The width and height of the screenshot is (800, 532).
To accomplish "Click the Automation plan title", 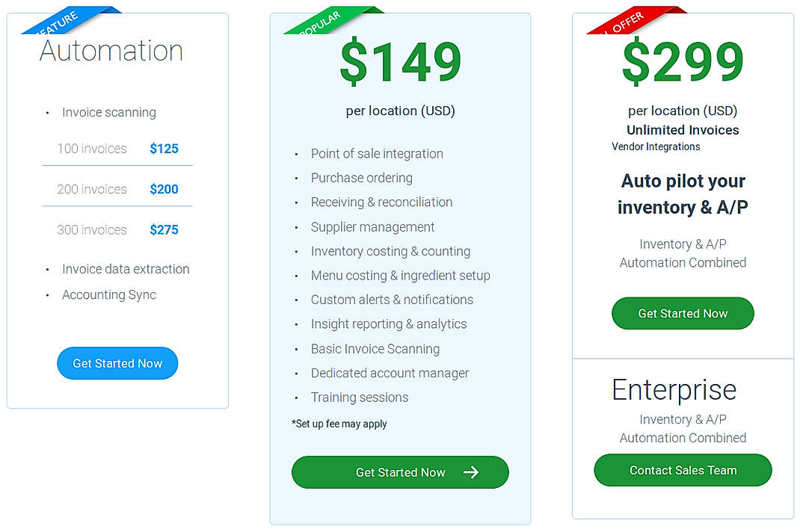I will 111,50.
